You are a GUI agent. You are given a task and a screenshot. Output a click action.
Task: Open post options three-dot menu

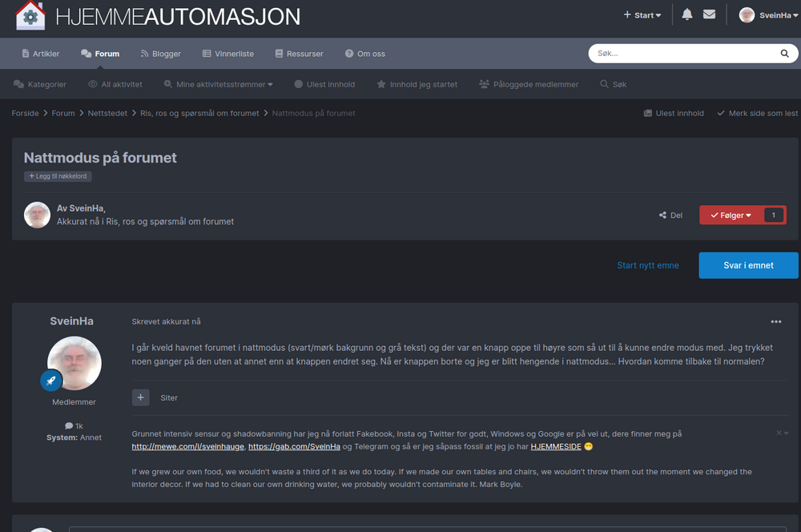click(x=775, y=321)
